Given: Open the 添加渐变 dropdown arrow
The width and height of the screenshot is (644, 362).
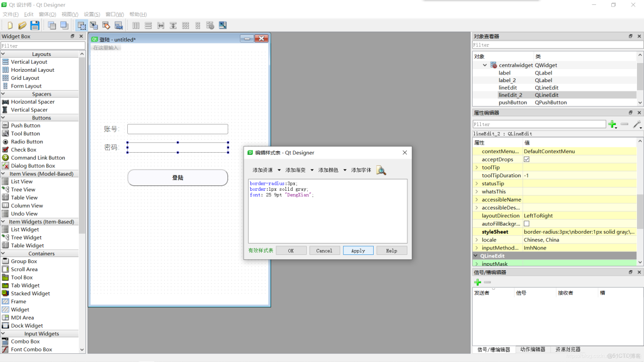Looking at the screenshot, I should pyautogui.click(x=312, y=170).
